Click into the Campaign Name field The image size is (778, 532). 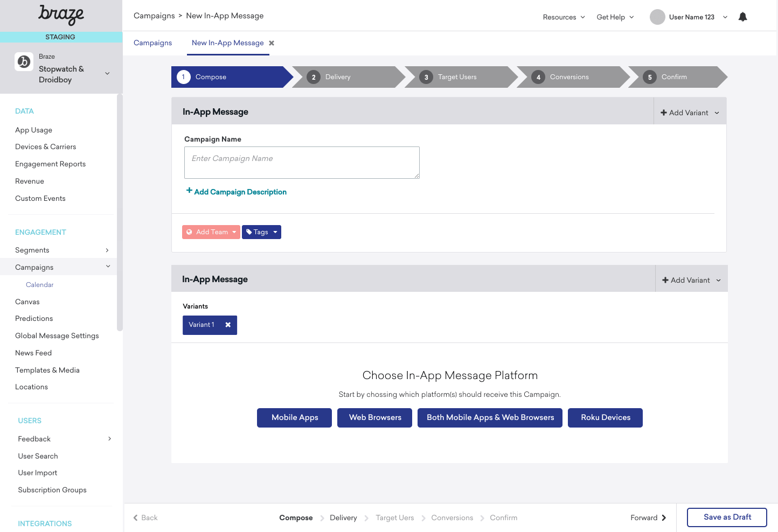tap(302, 163)
